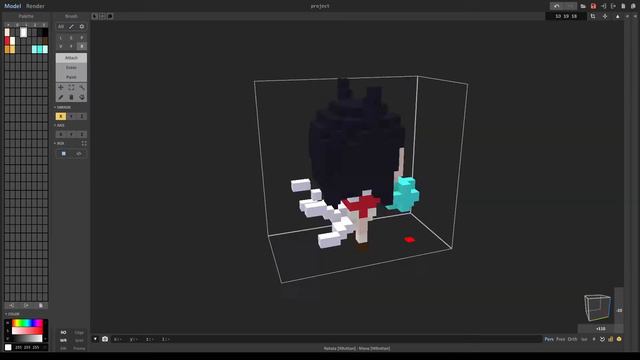Click the duplicate model icon

(633, 6)
